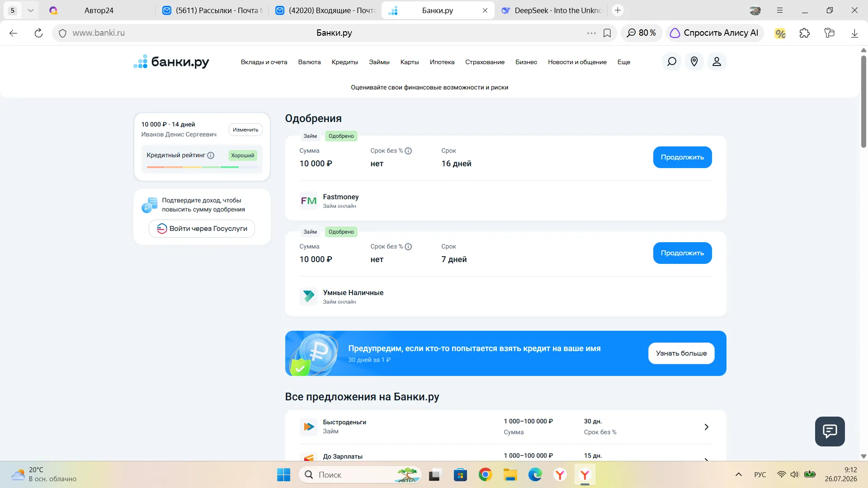This screenshot has height=488, width=868.
Task: Open the collections icon in browser toolbar
Action: click(x=830, y=33)
